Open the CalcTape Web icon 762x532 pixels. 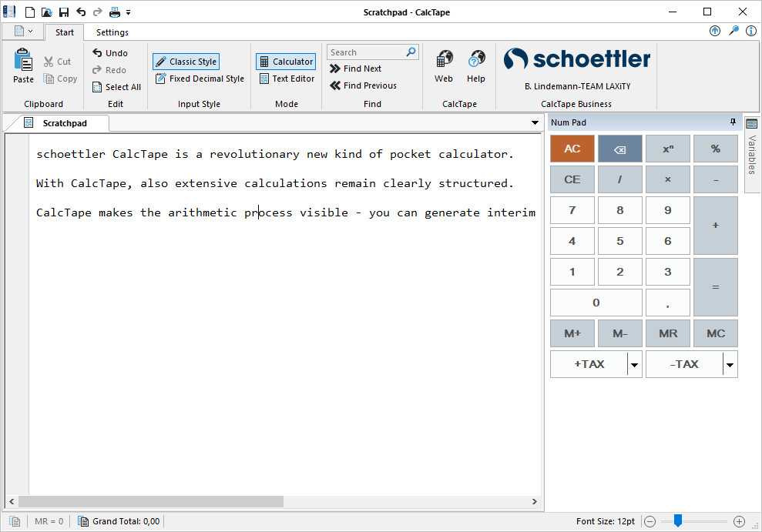click(444, 66)
